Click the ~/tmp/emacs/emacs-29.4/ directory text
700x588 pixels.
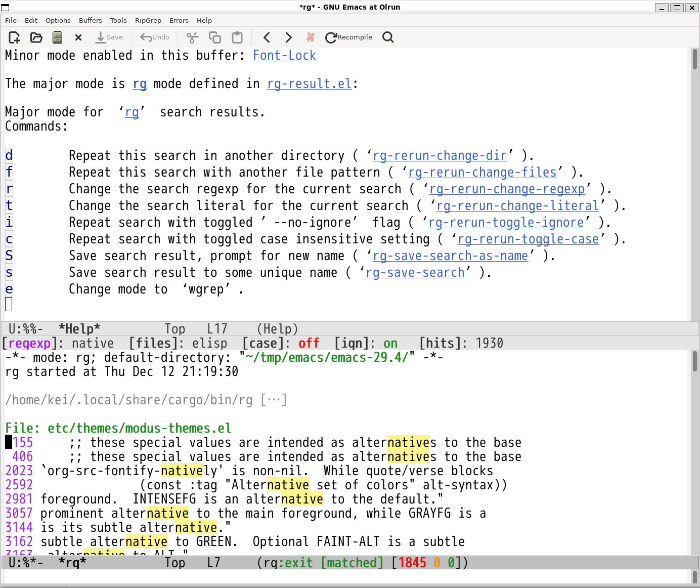pos(327,358)
